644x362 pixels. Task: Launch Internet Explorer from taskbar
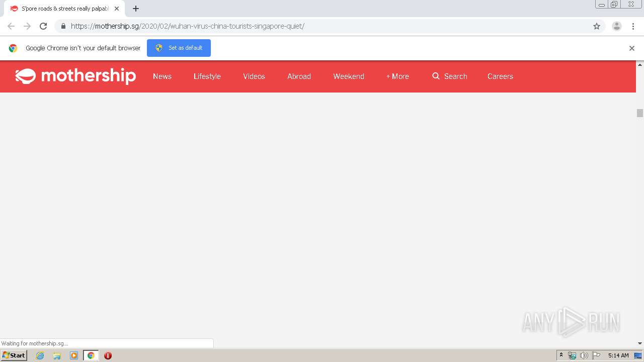pos(40,355)
